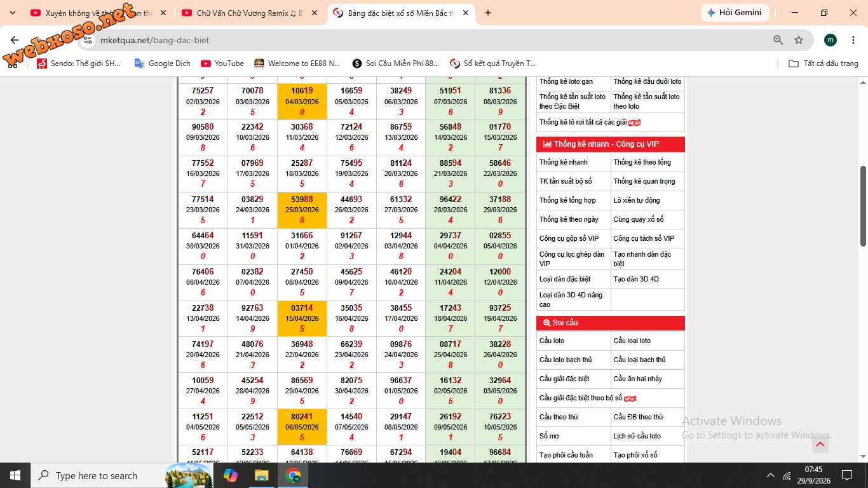Image resolution: width=868 pixels, height=488 pixels.
Task: Open the Hỏi Gemini assistant
Action: 735,13
